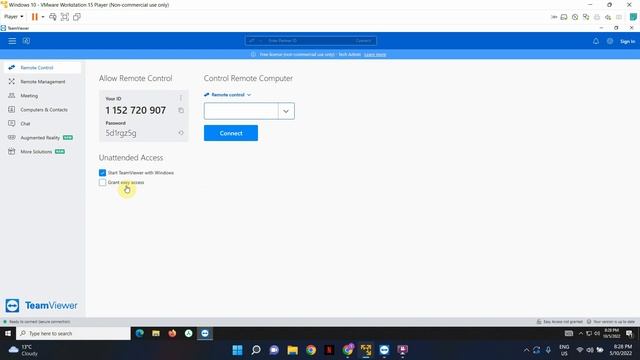640x360 pixels.
Task: Expand the Remote control mode dropdown
Action: (x=228, y=95)
